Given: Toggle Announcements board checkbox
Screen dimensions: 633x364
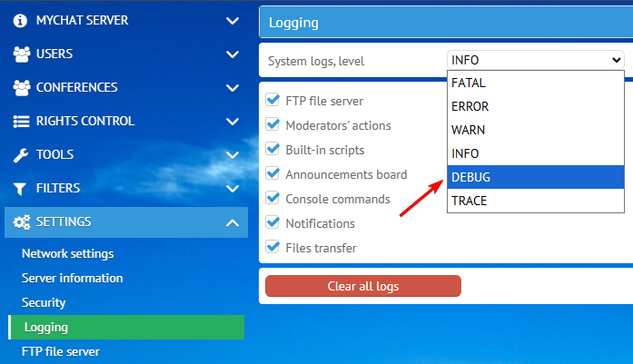Looking at the screenshot, I should tap(272, 173).
